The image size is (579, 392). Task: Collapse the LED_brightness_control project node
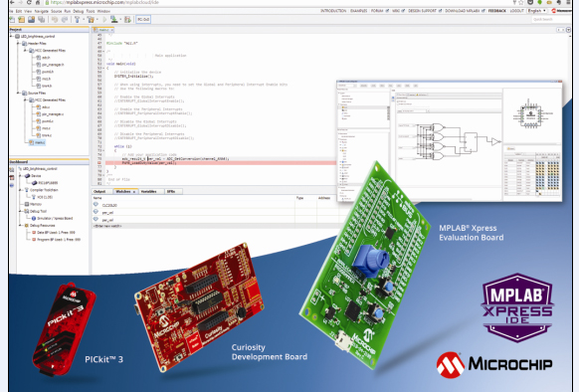(12, 37)
